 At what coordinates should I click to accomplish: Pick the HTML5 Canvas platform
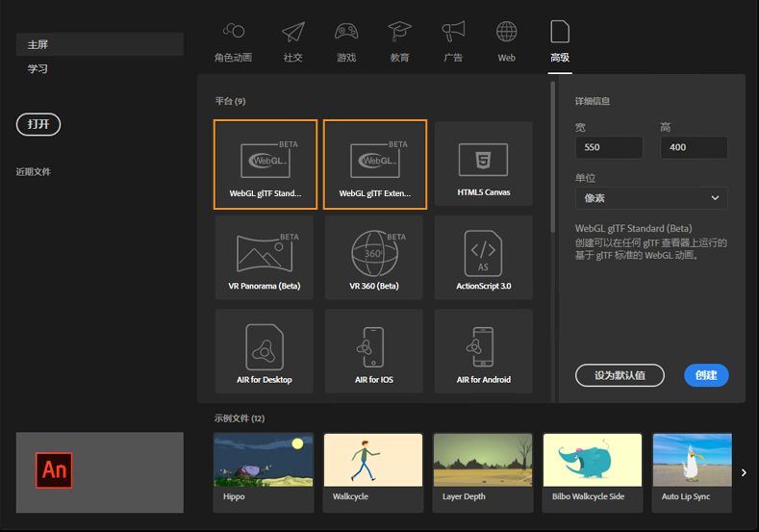[x=484, y=164]
